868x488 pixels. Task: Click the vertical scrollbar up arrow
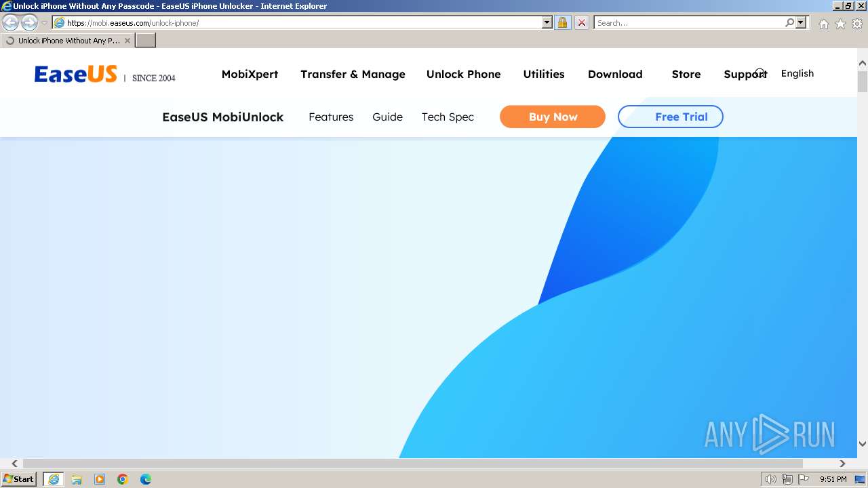tap(863, 63)
